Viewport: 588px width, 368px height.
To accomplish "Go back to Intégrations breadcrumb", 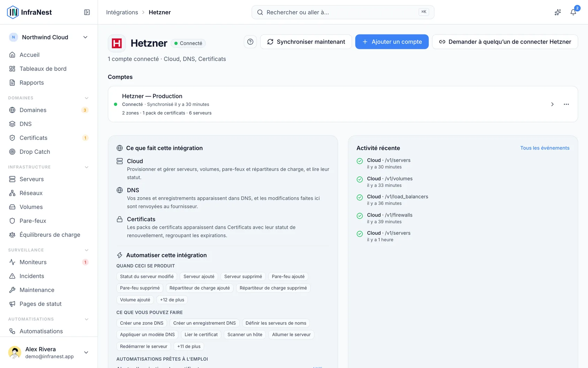I will pyautogui.click(x=122, y=12).
